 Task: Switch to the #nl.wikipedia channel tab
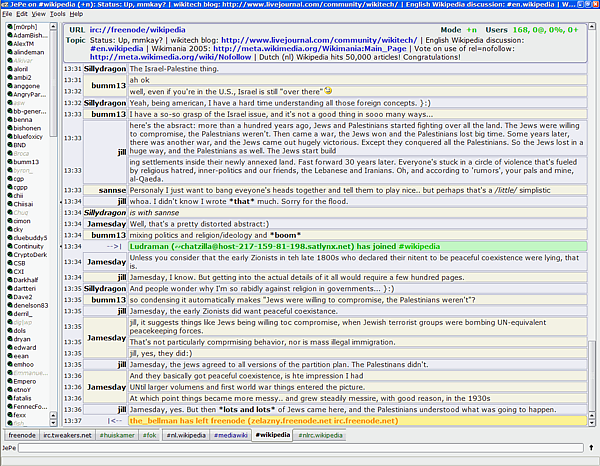pyautogui.click(x=185, y=436)
